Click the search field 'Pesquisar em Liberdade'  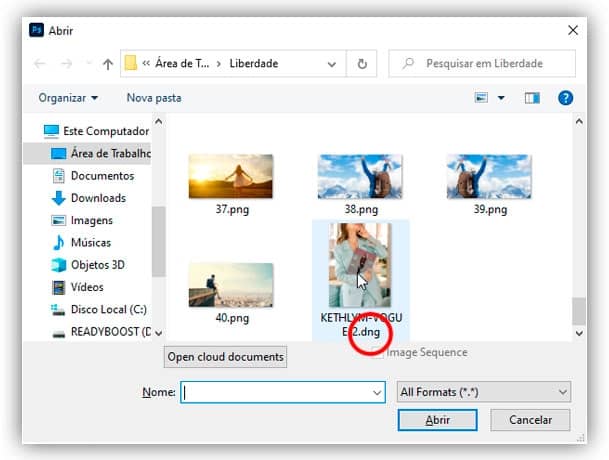tap(482, 63)
